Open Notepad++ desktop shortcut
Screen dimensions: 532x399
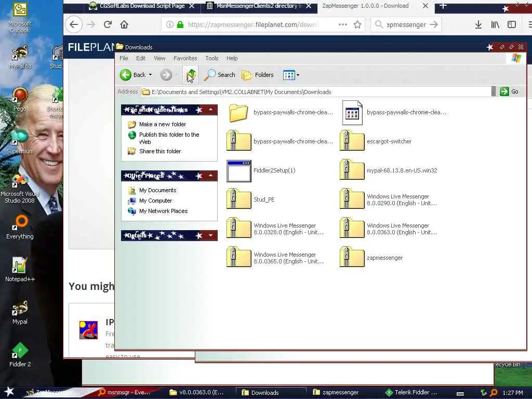coord(20,270)
